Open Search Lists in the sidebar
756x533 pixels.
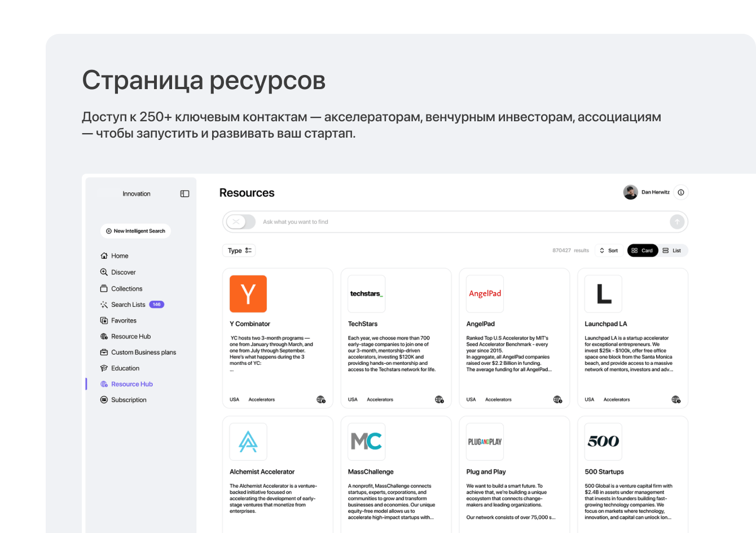128,305
